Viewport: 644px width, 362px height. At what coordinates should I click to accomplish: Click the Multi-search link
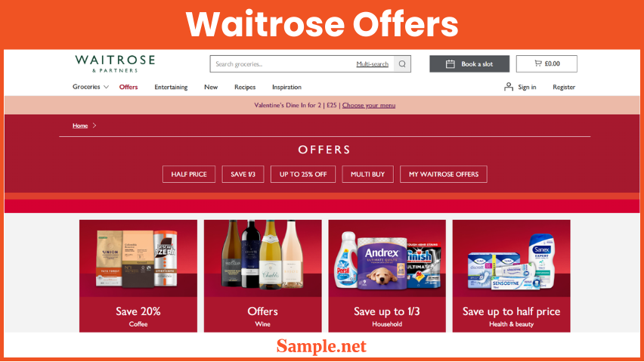point(372,64)
